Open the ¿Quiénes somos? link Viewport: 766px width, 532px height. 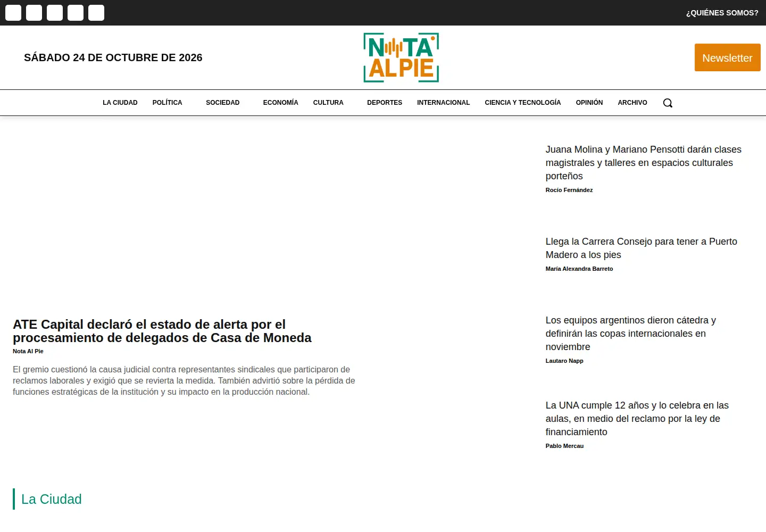[722, 13]
